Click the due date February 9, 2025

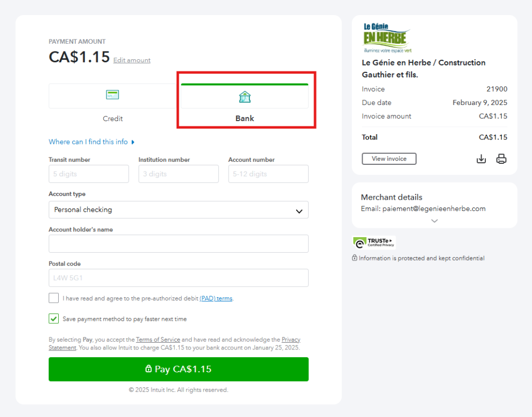(x=480, y=102)
